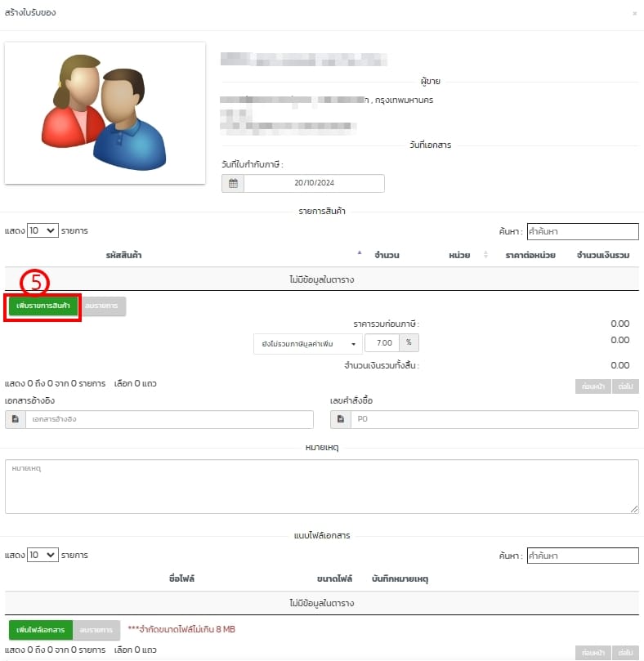This screenshot has width=644, height=661.
Task: Select the tax invoice date field showing 20/10/2024
Action: 314,184
